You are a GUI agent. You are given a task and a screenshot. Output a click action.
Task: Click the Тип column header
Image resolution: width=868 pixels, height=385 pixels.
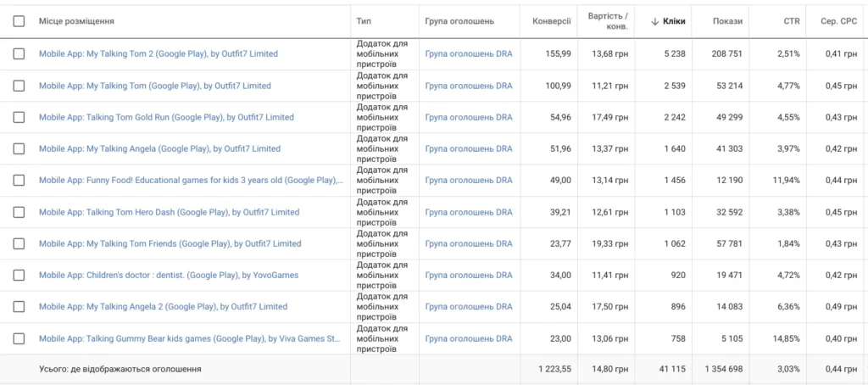(364, 21)
